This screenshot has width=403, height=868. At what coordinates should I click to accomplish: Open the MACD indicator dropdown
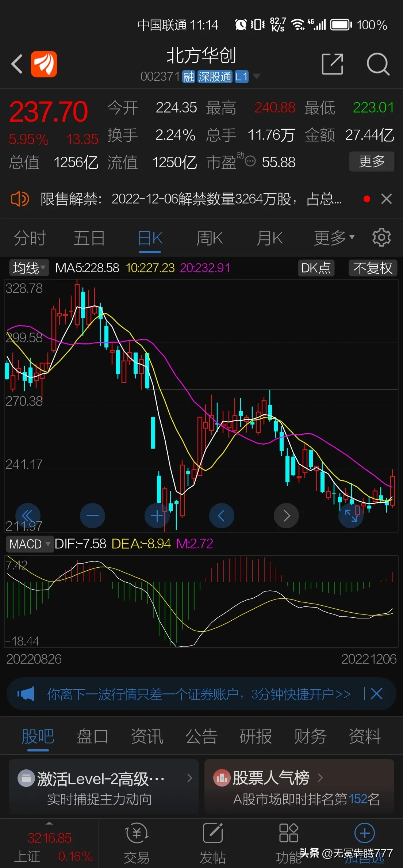(30, 544)
